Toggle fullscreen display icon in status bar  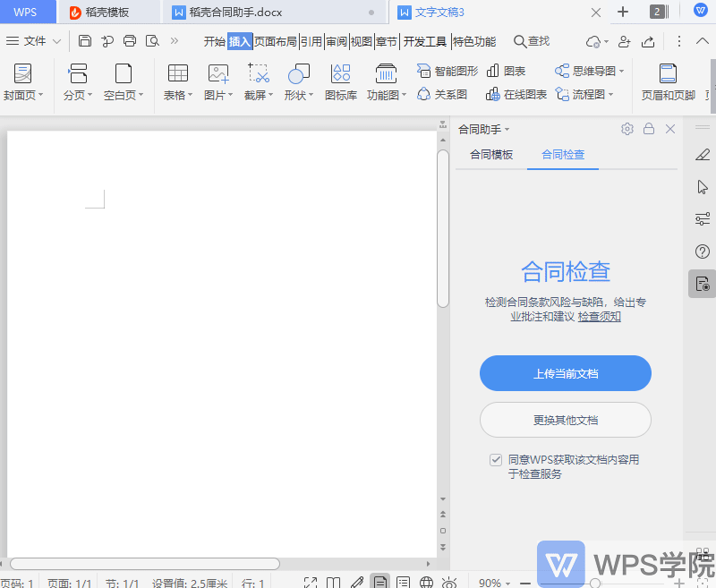pyautogui.click(x=311, y=583)
